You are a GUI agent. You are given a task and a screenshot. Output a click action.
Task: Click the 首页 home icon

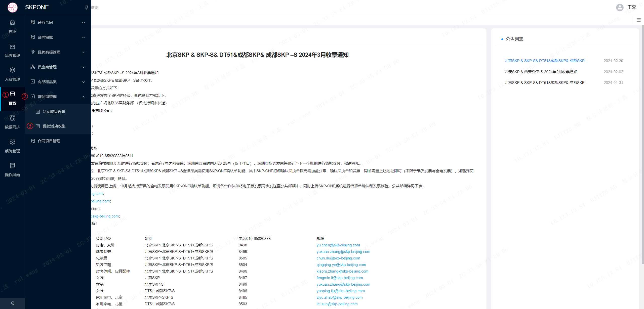pyautogui.click(x=12, y=23)
